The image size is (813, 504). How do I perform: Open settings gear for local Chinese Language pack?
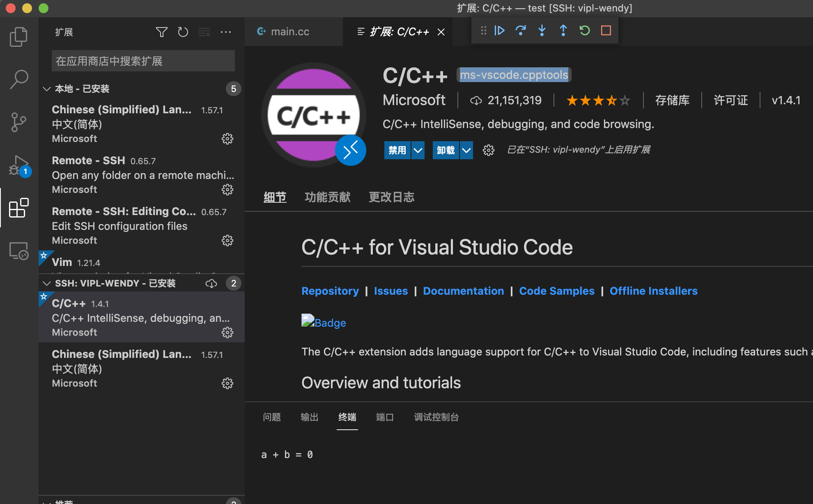227,139
